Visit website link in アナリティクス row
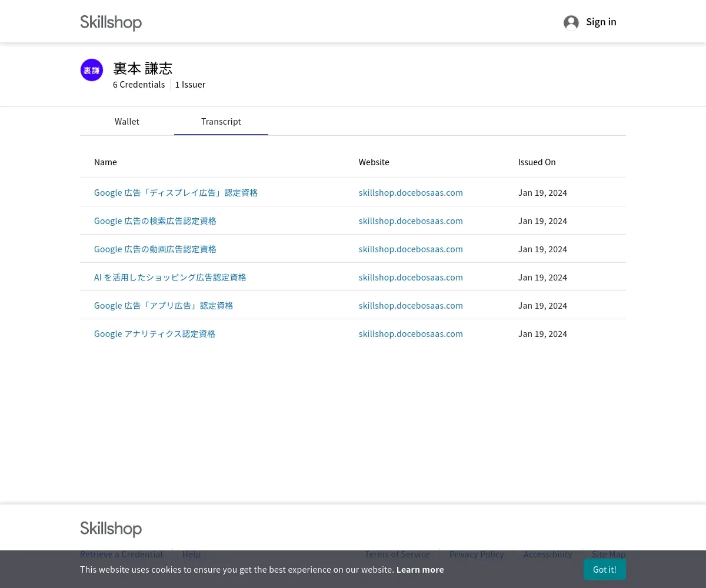 tap(411, 334)
